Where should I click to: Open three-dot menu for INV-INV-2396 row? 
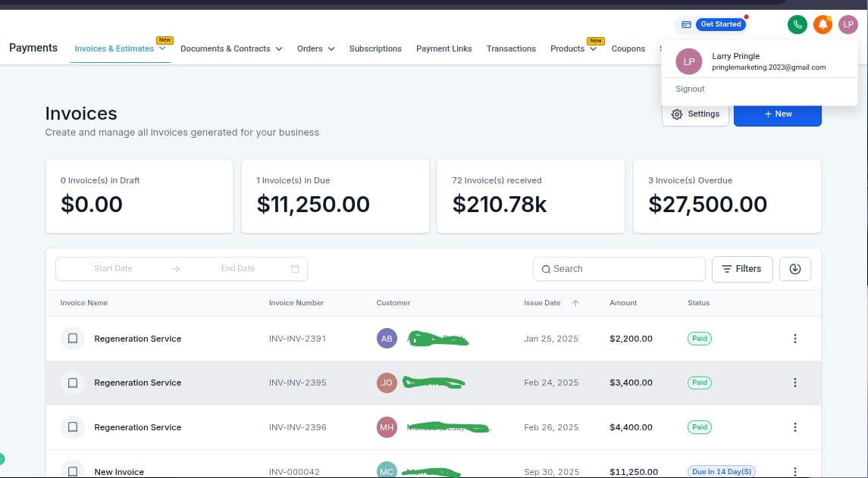[x=795, y=427]
